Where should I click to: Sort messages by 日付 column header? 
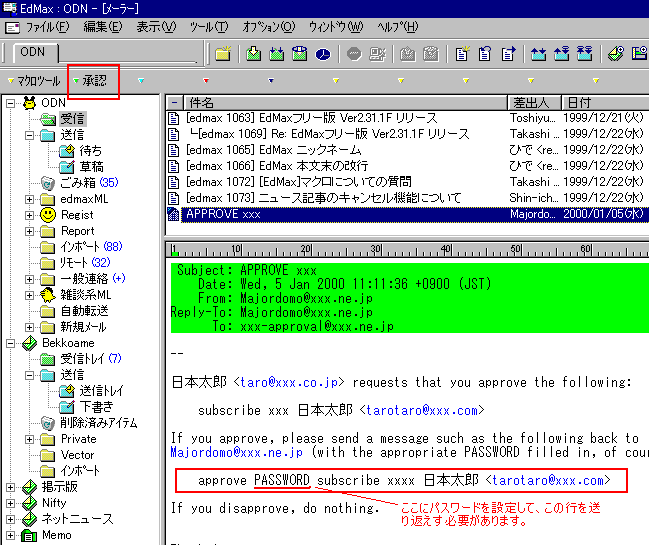point(605,102)
